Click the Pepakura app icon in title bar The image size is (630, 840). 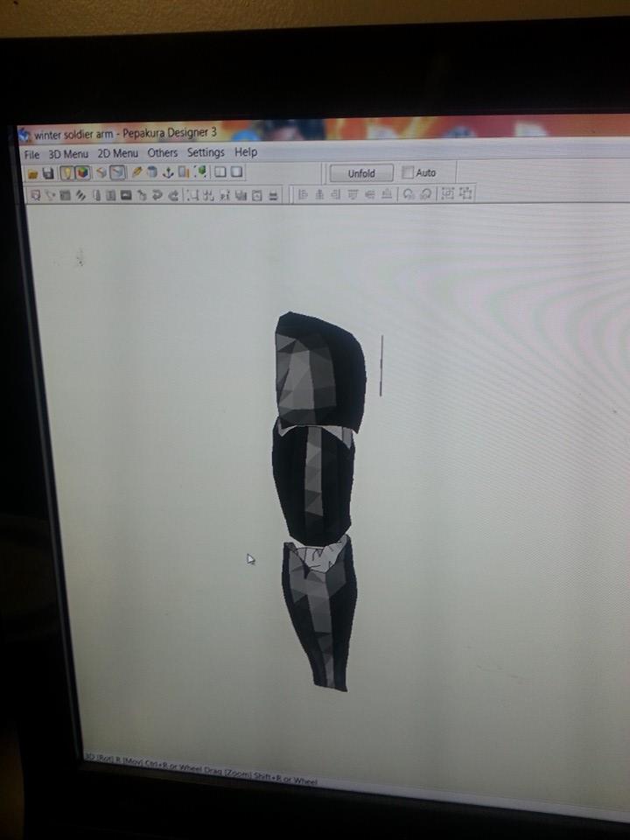point(24,135)
